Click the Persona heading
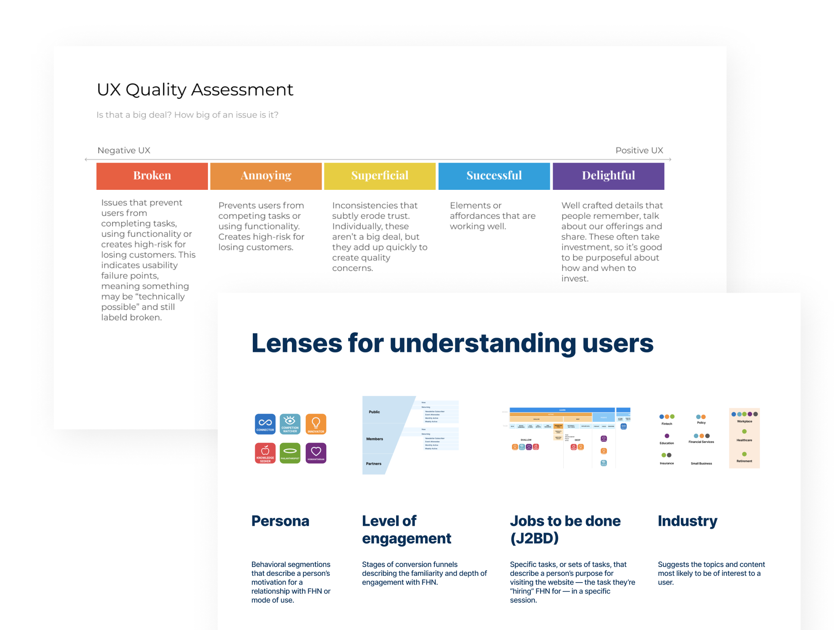Image resolution: width=840 pixels, height=630 pixels. [280, 521]
